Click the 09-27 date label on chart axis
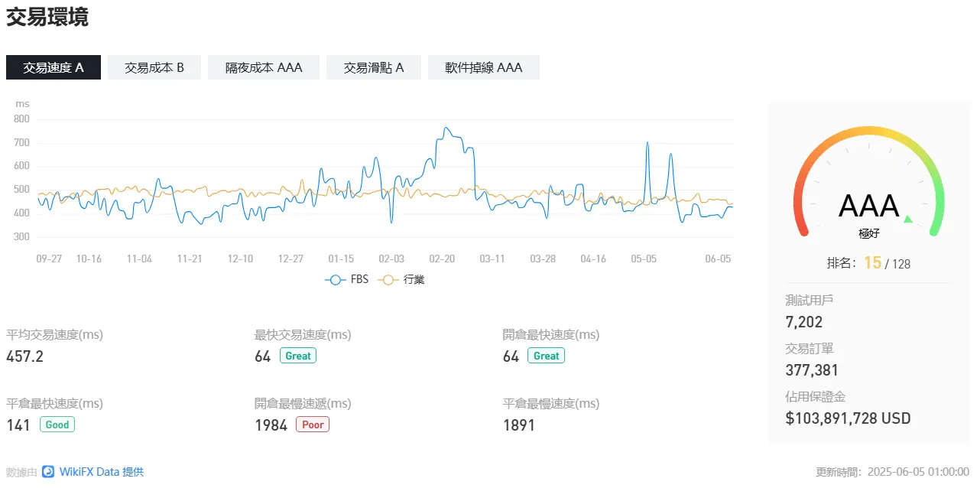Viewport: 980px width, 488px height. [49, 259]
